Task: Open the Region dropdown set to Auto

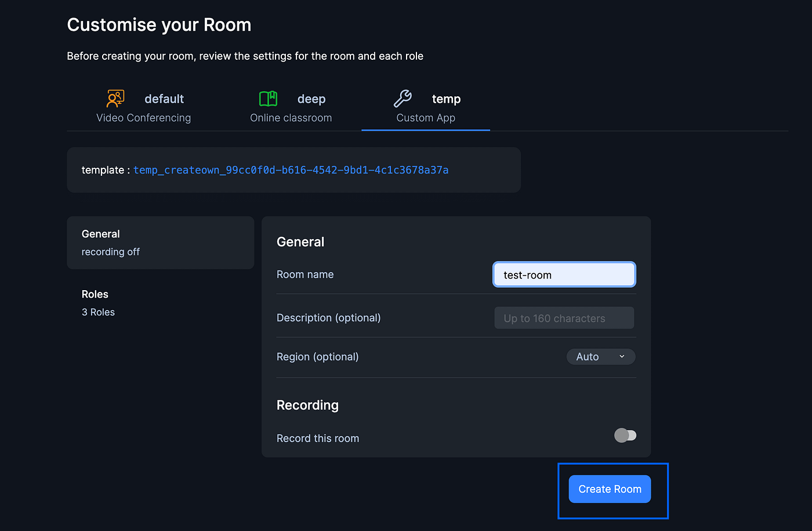Action: 600,356
